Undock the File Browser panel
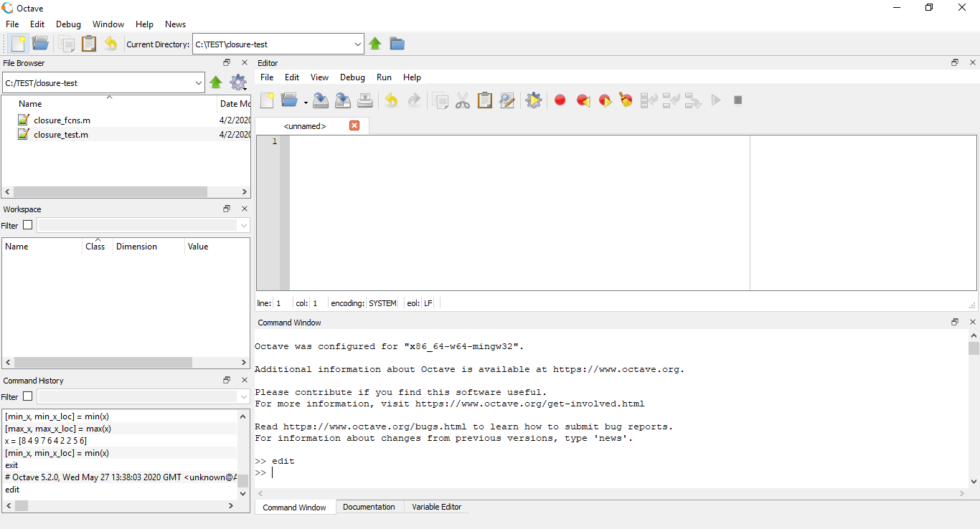The height and width of the screenshot is (529, 980). coord(227,63)
